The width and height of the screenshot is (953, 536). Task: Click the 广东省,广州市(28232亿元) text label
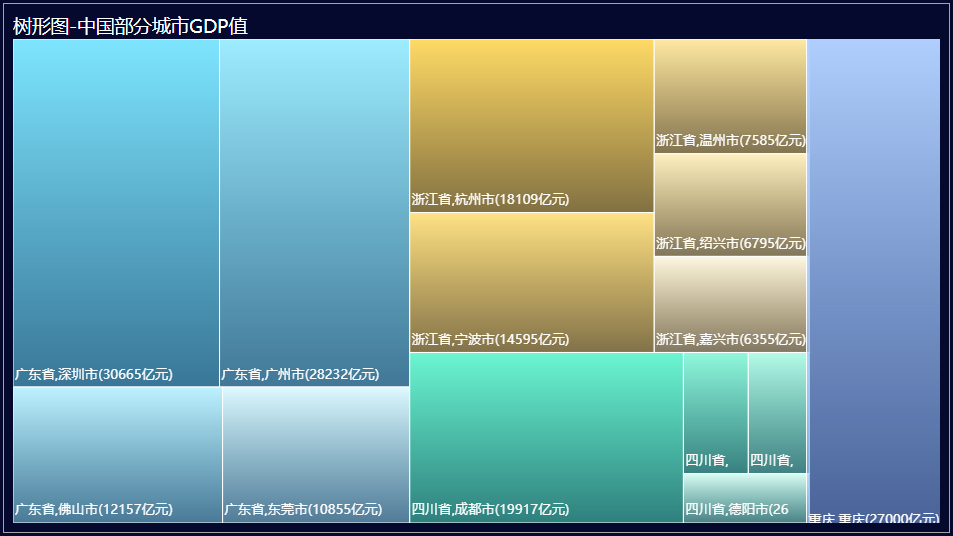coord(300,375)
